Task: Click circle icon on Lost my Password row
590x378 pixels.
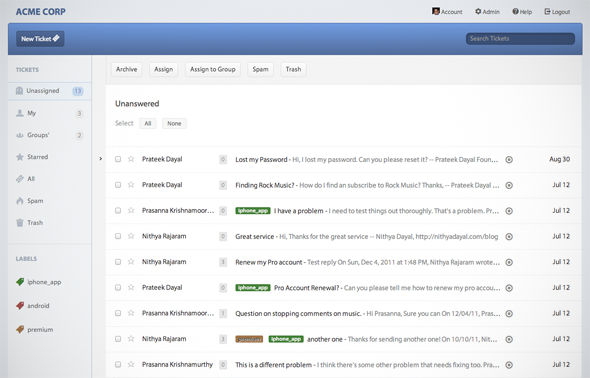Action: tap(509, 159)
